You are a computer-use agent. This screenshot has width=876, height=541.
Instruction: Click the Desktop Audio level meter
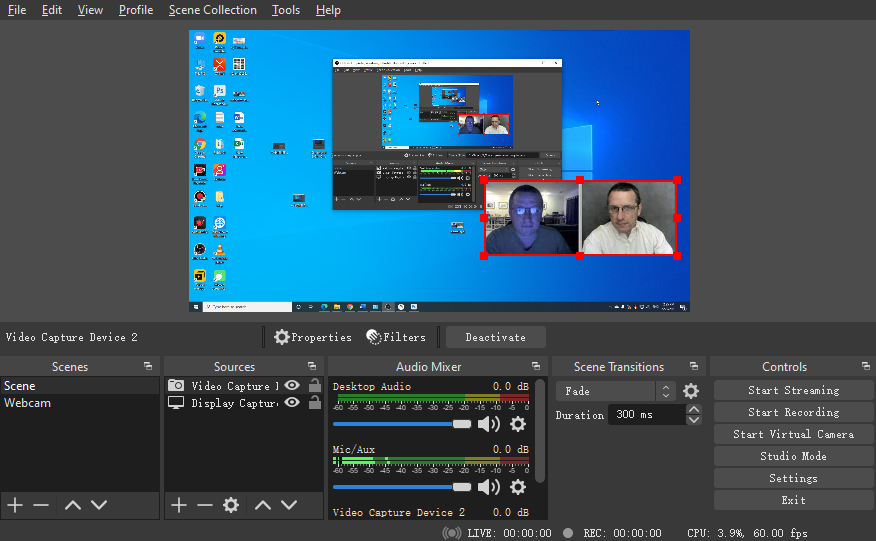431,398
